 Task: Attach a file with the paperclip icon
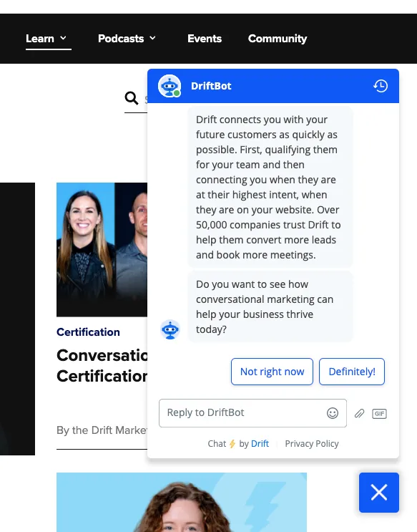pyautogui.click(x=359, y=413)
